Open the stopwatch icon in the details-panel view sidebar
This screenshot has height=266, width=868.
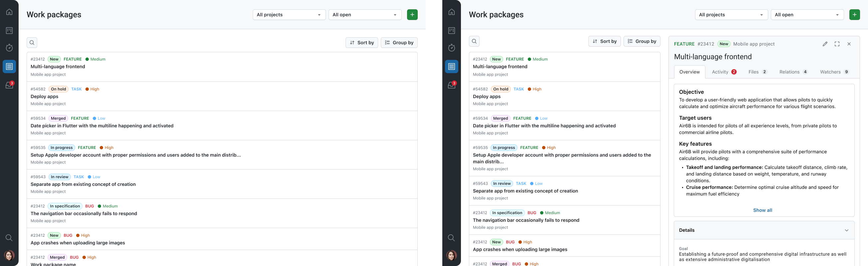[x=452, y=48]
